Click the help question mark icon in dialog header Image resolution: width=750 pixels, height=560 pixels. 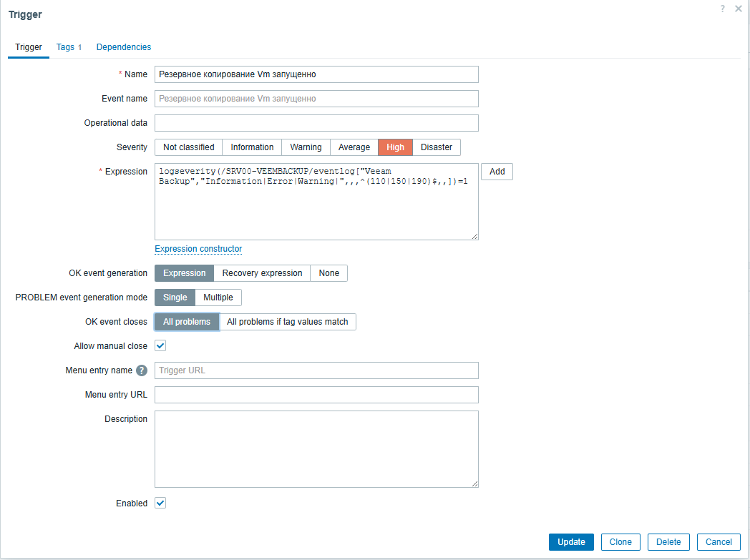pos(724,9)
